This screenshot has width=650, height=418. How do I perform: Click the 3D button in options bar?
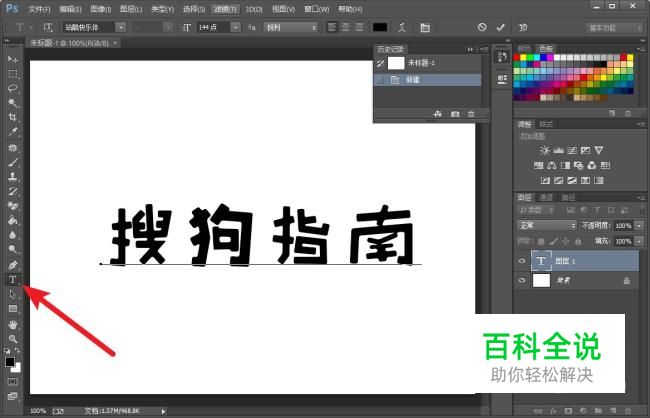[x=523, y=27]
